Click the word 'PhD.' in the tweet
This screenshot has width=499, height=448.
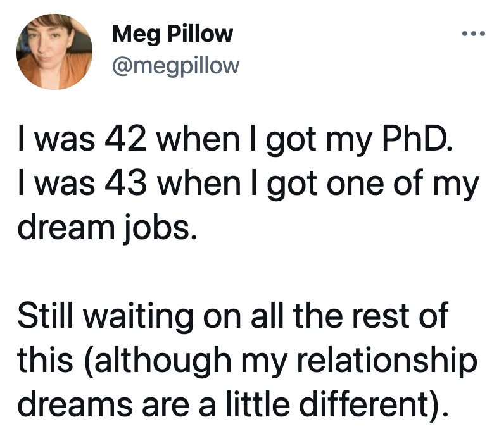point(417,139)
